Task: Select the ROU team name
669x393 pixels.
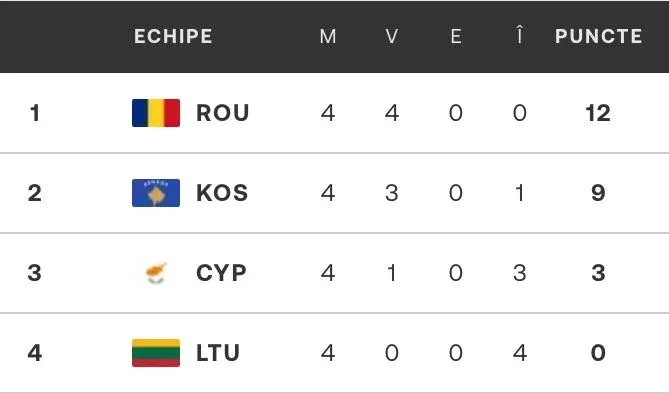Action: 222,113
